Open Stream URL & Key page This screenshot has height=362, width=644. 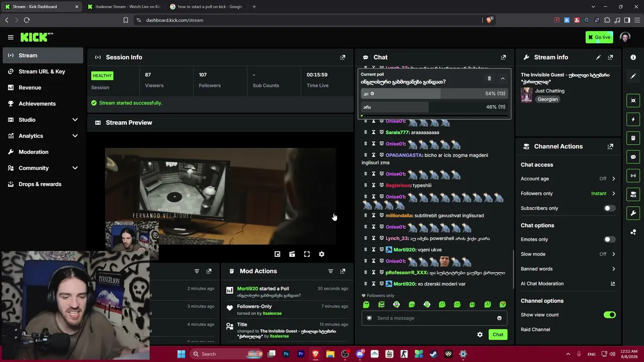43,71
